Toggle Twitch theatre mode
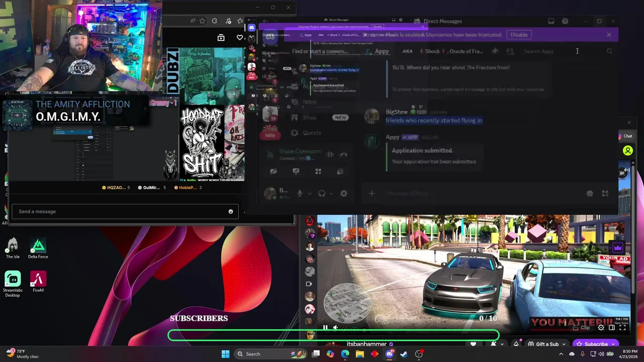644x362 pixels. [x=612, y=328]
